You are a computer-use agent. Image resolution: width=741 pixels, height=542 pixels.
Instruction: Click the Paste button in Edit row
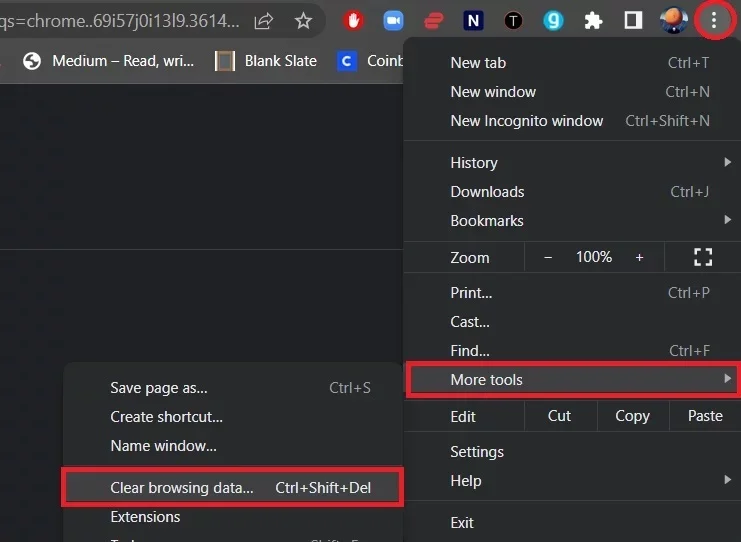(705, 416)
